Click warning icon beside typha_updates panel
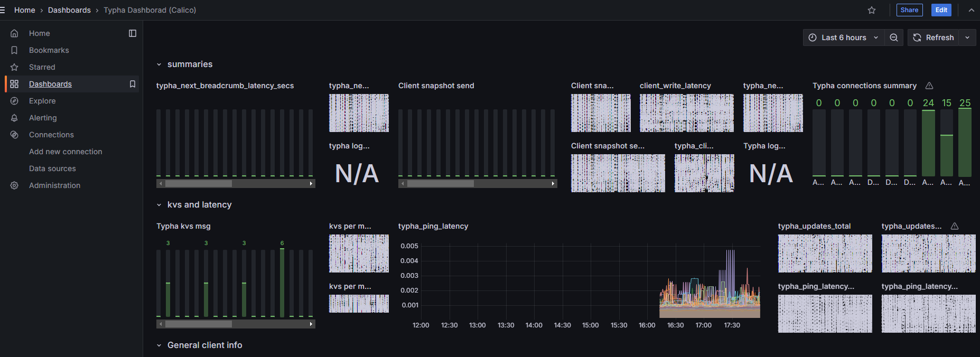The height and width of the screenshot is (357, 980). click(955, 226)
